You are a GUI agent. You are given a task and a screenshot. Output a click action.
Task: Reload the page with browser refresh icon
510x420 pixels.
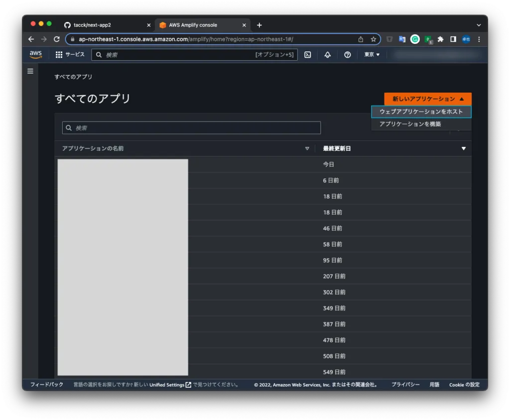pyautogui.click(x=57, y=39)
